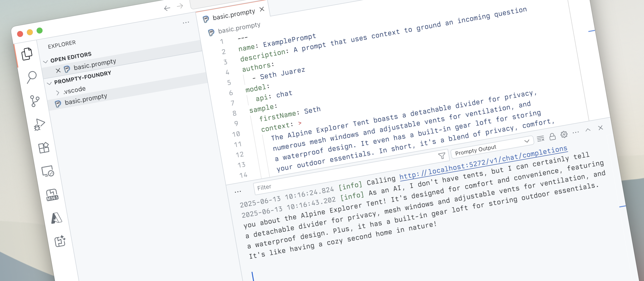644x281 pixels.
Task: Maximize the panel with the chevron-up icon
Action: 588,130
